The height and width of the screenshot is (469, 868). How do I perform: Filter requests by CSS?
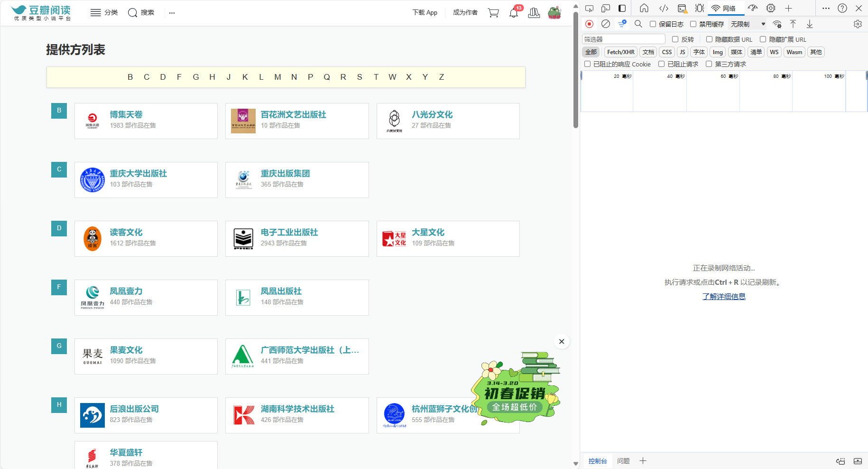[x=667, y=52]
